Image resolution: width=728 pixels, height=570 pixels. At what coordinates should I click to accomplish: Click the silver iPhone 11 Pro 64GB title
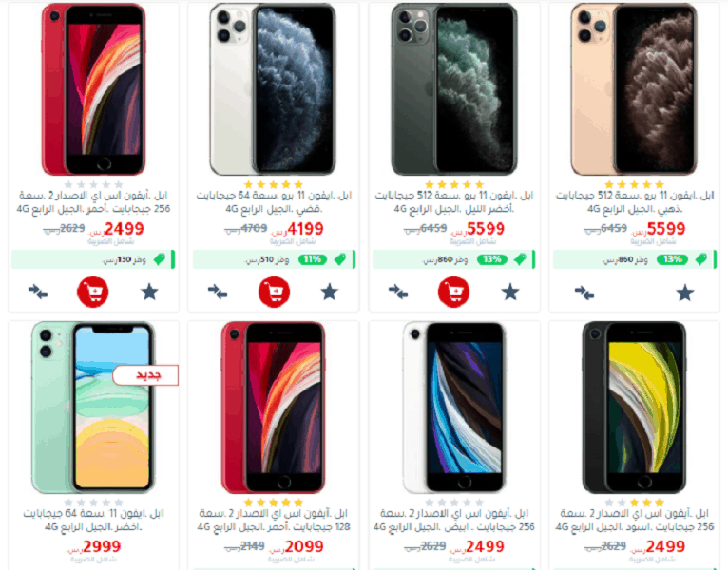[274, 202]
